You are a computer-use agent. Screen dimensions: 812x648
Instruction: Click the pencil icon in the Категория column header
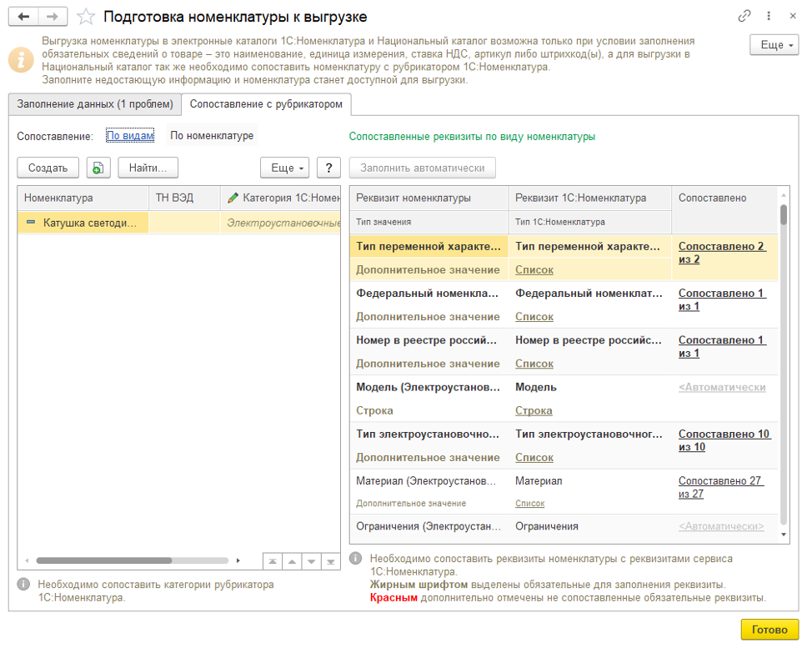[233, 198]
